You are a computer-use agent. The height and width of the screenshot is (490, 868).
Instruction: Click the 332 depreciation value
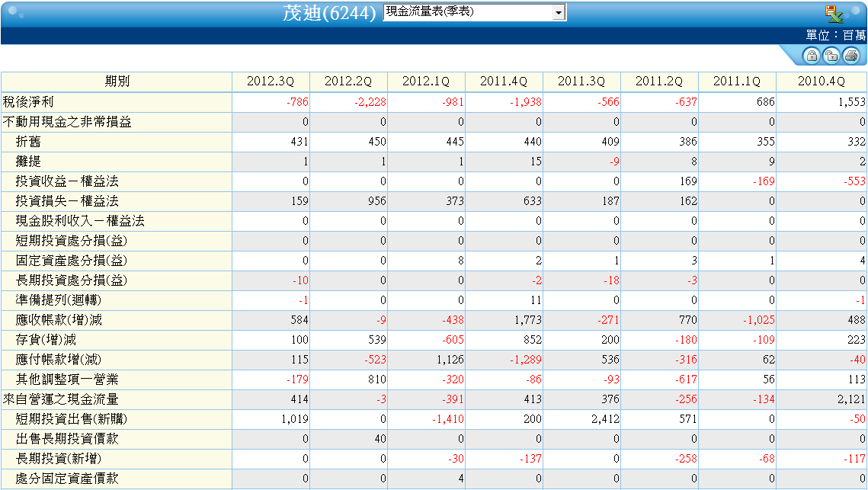click(x=857, y=142)
